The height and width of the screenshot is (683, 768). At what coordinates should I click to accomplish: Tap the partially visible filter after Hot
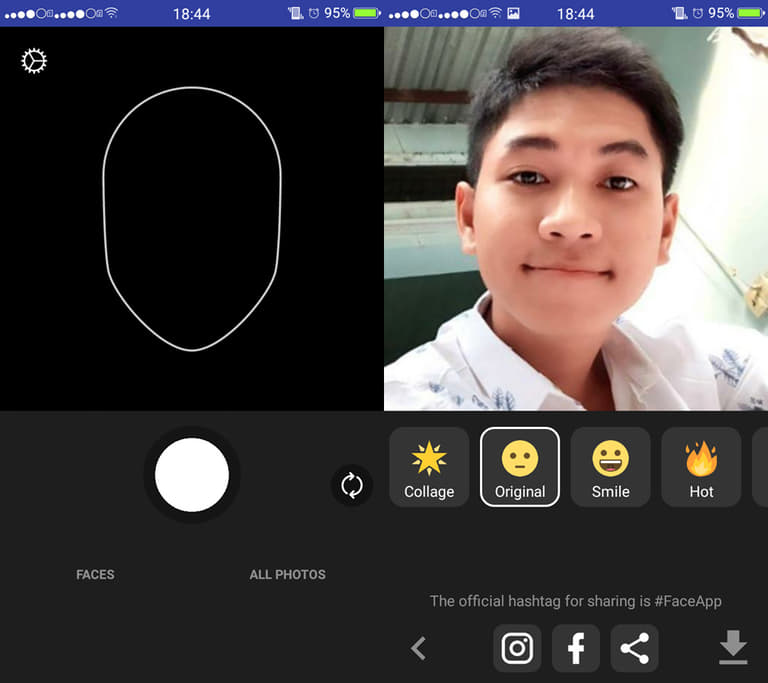pyautogui.click(x=760, y=467)
